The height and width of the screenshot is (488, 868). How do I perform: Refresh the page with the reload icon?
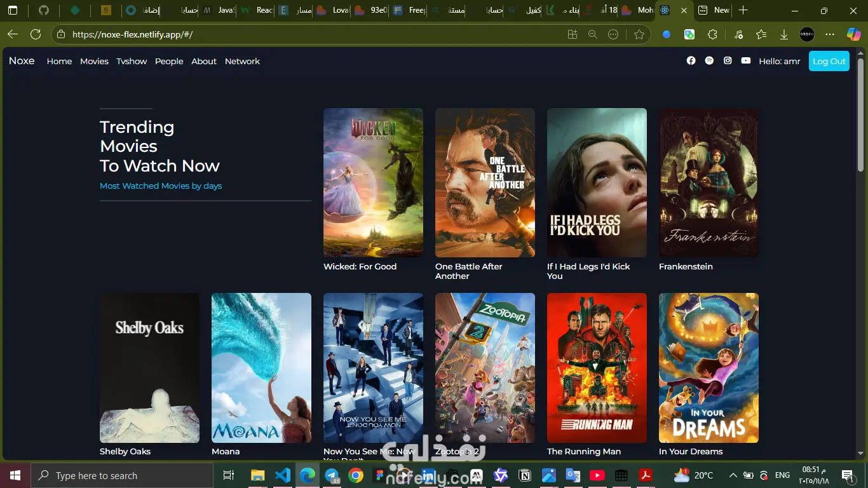(x=36, y=34)
